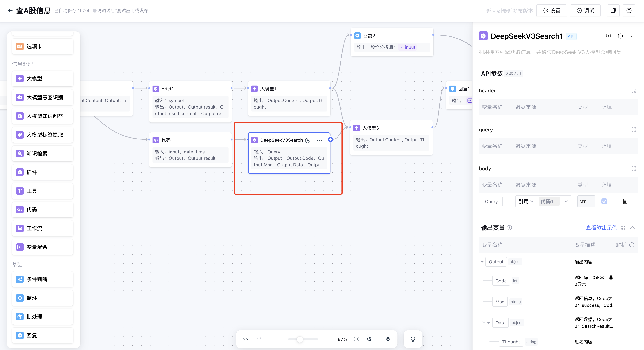Run DeepSeekV3Search1 node play icon
This screenshot has height=350, width=644.
point(308,140)
